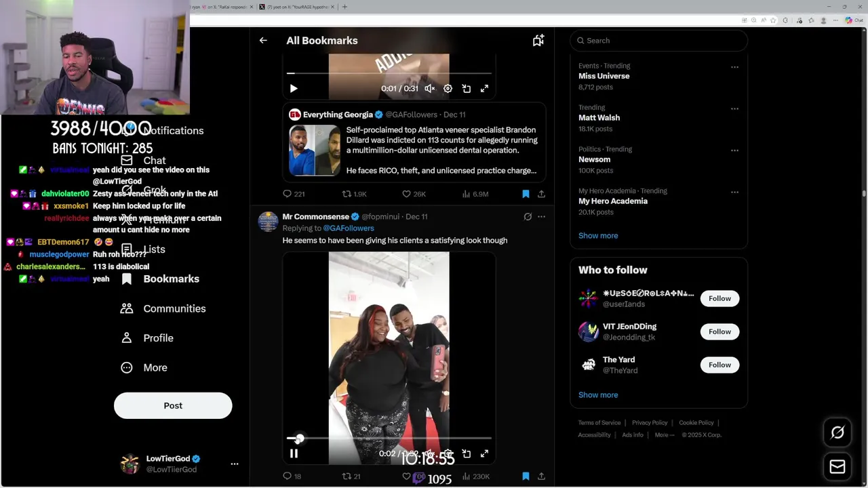The height and width of the screenshot is (488, 868).
Task: Open My Hero Academia trending topic
Action: click(x=613, y=201)
